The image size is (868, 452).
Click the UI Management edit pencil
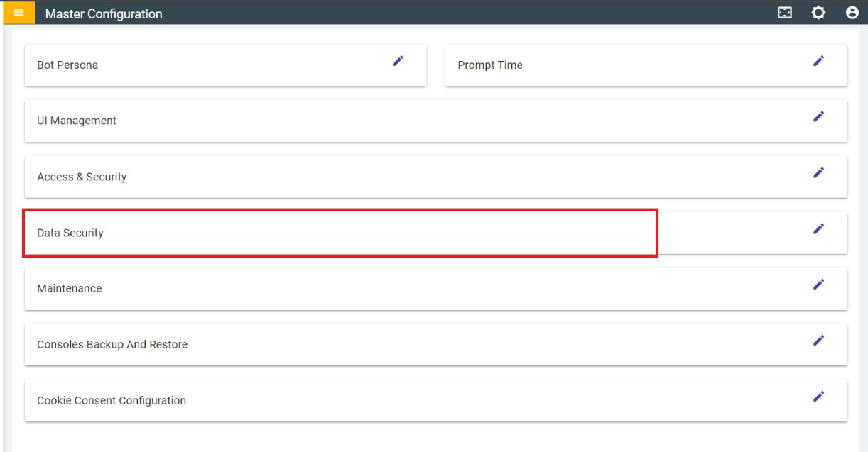pos(819,116)
